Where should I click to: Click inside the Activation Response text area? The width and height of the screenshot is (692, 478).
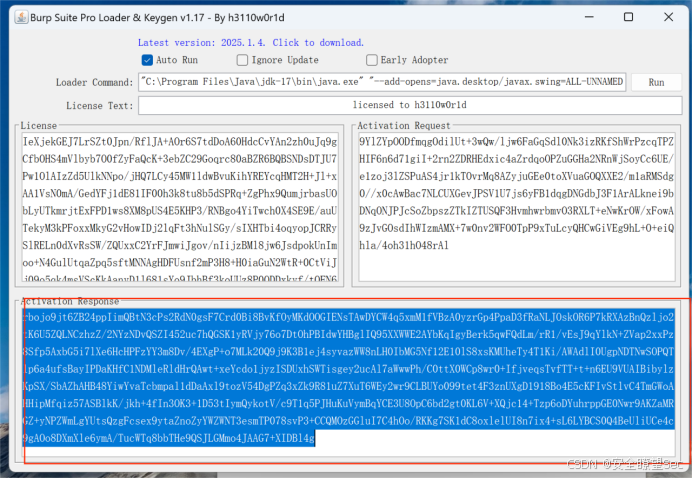(349, 382)
